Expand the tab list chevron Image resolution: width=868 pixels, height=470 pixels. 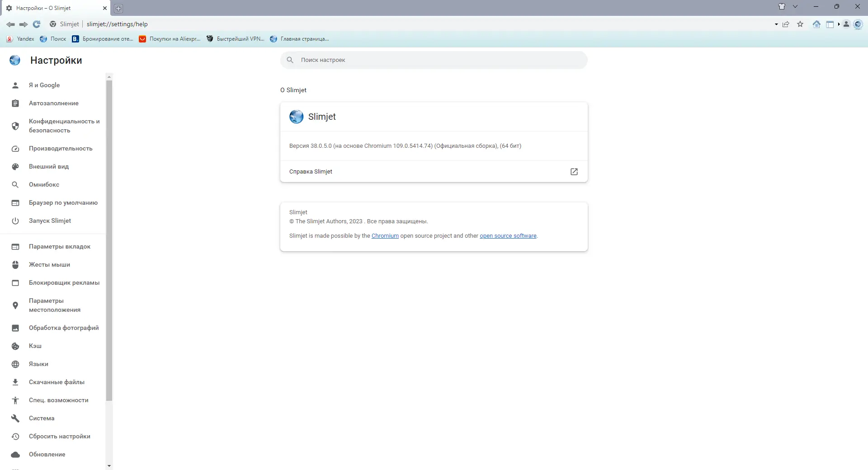pyautogui.click(x=795, y=6)
